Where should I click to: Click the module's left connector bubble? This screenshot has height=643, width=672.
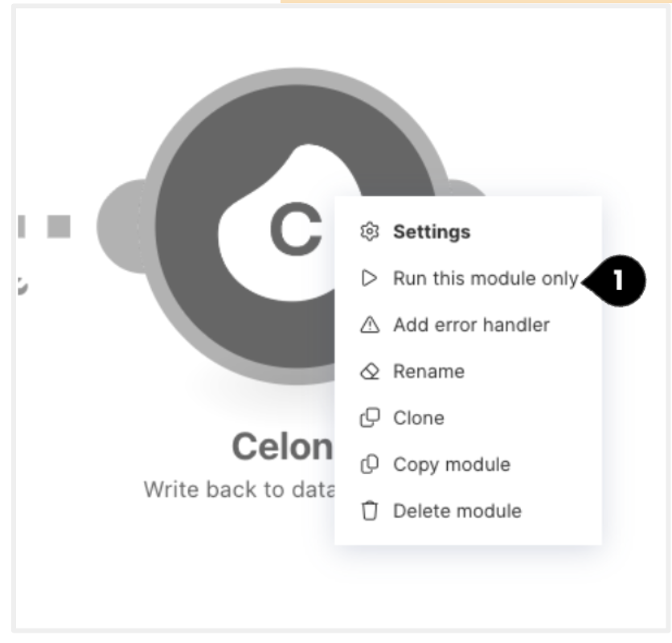click(x=121, y=225)
